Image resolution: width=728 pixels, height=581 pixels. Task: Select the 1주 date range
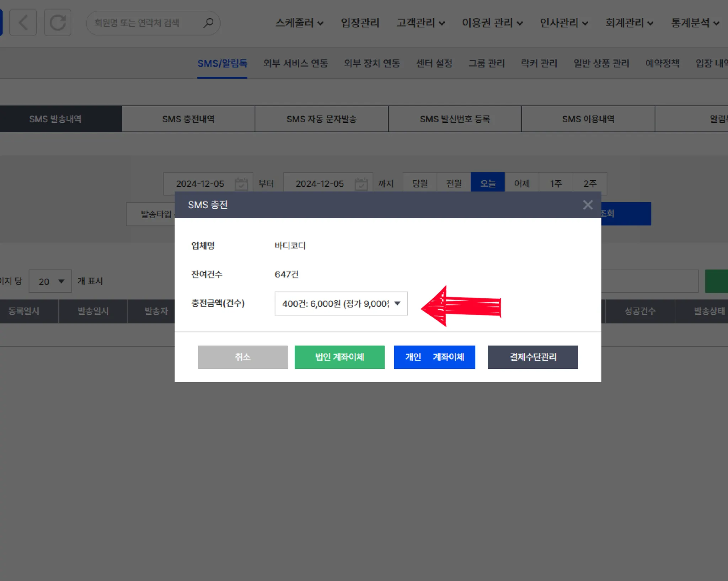[556, 183]
